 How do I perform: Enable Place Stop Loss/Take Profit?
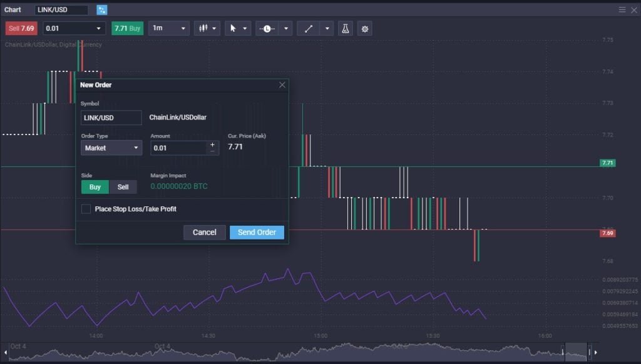pos(86,209)
